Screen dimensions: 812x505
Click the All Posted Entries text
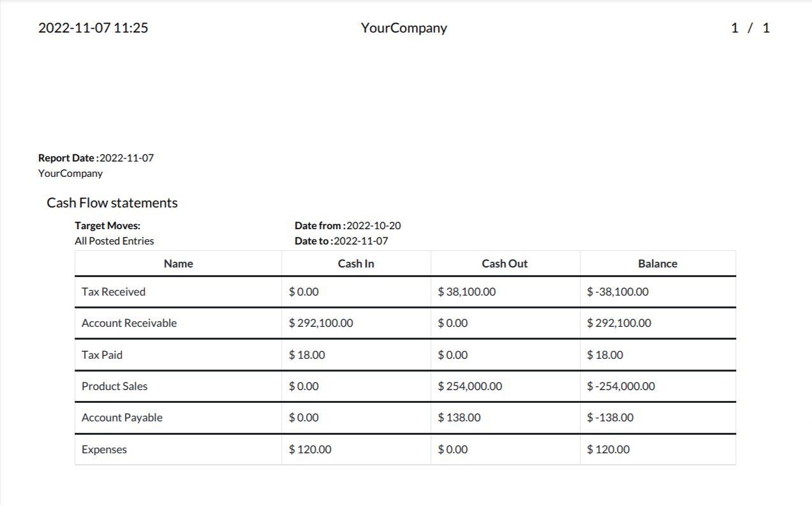point(114,241)
